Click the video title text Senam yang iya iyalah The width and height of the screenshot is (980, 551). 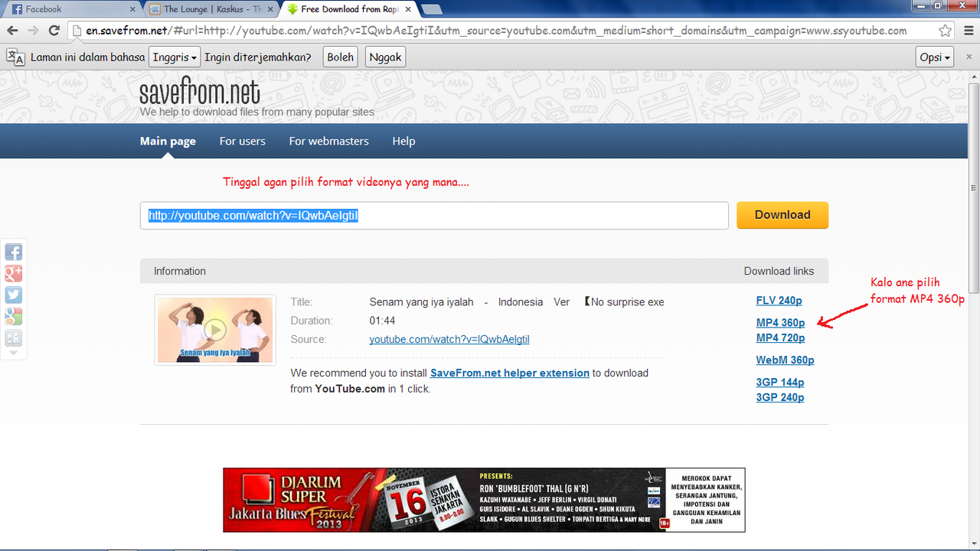[422, 302]
